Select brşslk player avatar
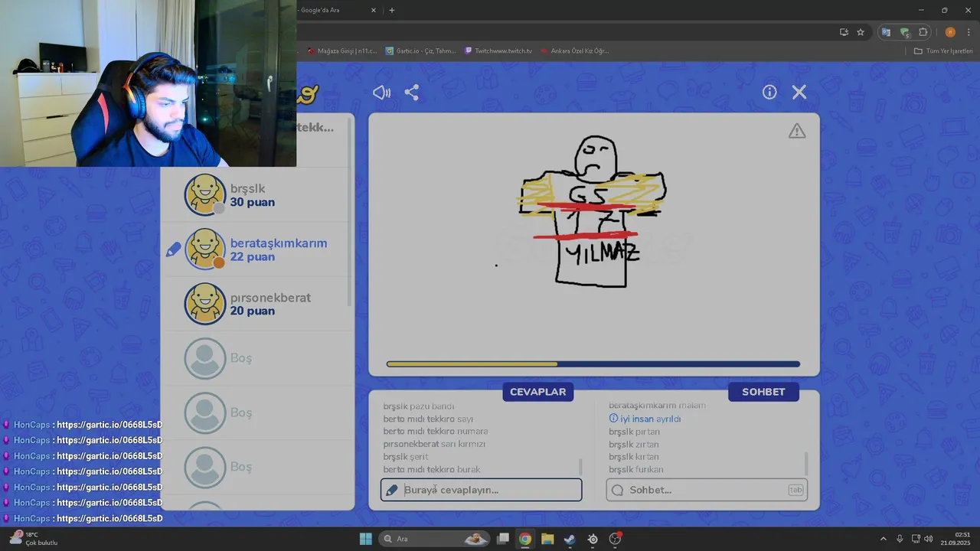The height and width of the screenshot is (551, 980). coord(204,195)
